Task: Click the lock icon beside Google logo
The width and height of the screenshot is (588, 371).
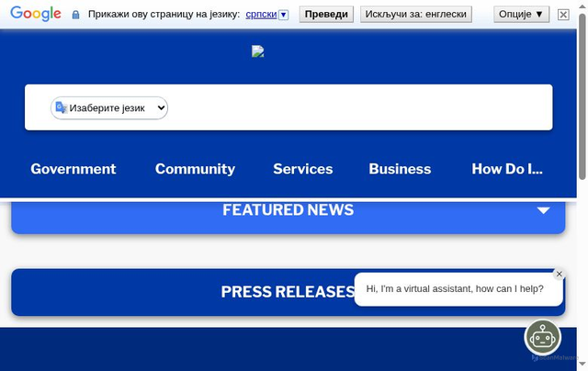Action: click(75, 15)
